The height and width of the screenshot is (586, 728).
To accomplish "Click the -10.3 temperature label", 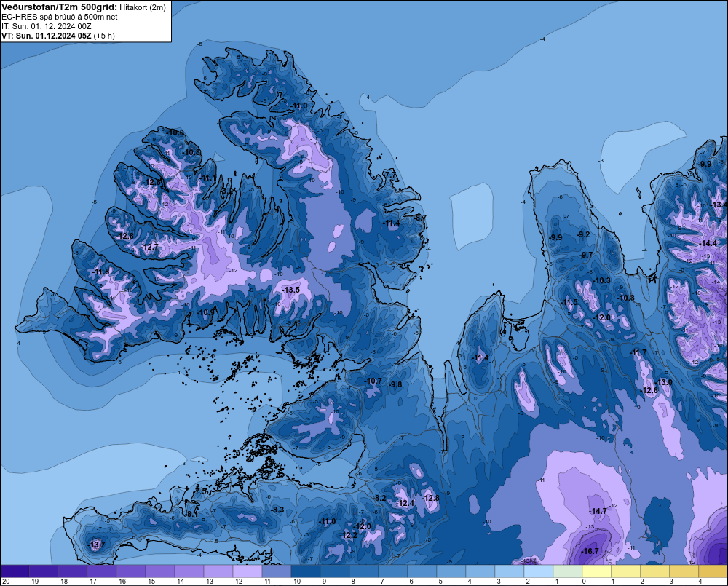I will [x=602, y=280].
